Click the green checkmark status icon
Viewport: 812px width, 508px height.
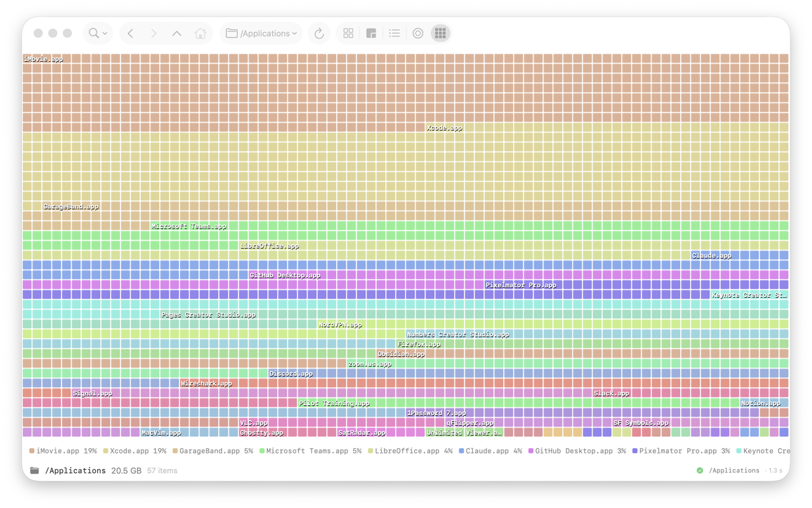tap(700, 471)
